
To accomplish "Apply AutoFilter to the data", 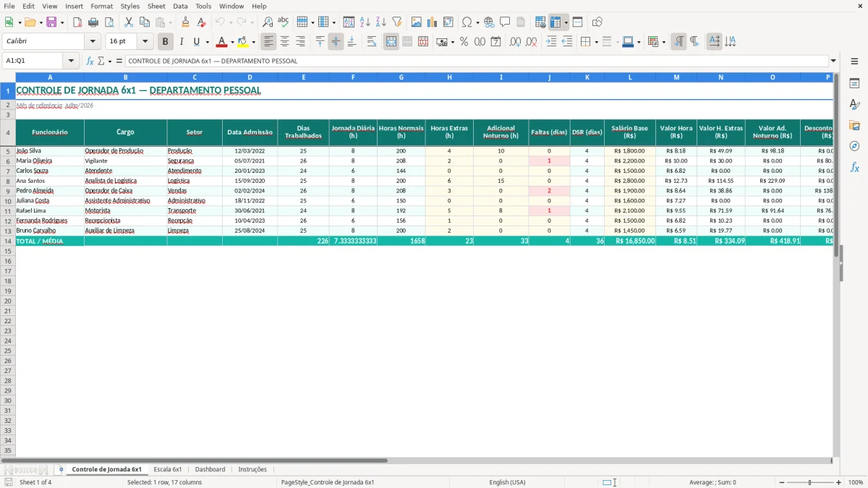I will click(396, 22).
